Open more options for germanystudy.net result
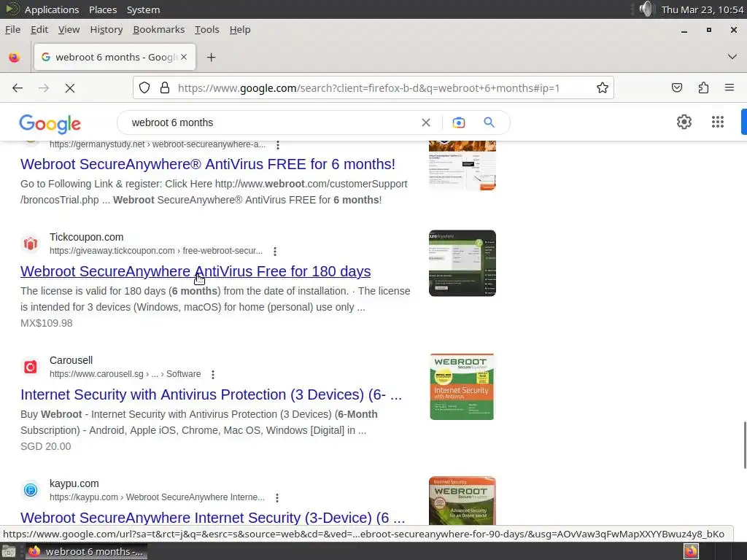Image resolution: width=747 pixels, height=560 pixels. (x=278, y=145)
